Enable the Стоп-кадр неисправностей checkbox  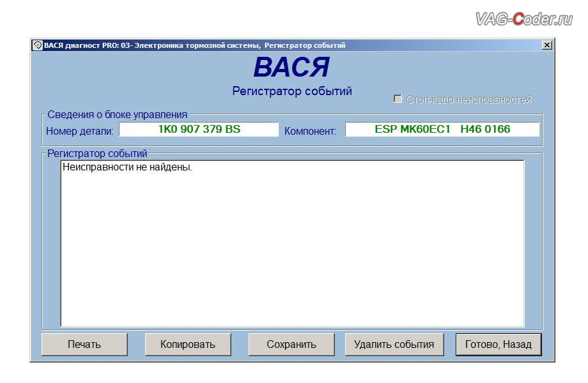tap(398, 99)
